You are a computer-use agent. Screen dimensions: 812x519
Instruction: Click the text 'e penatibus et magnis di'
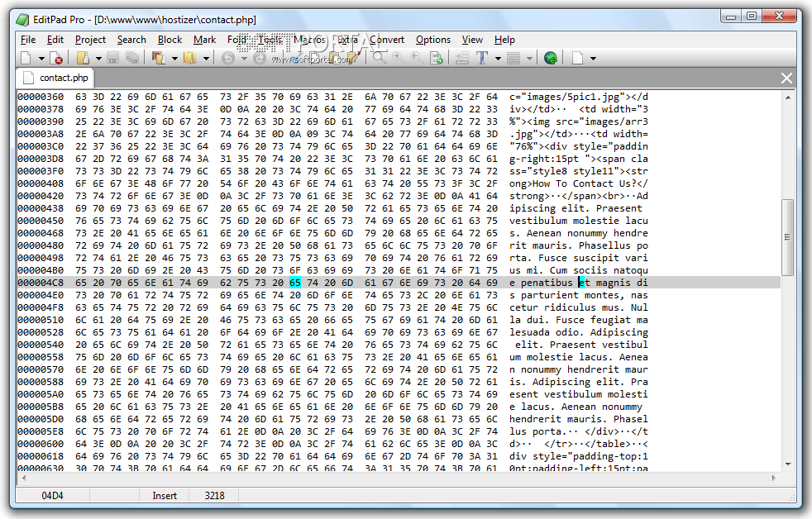579,283
